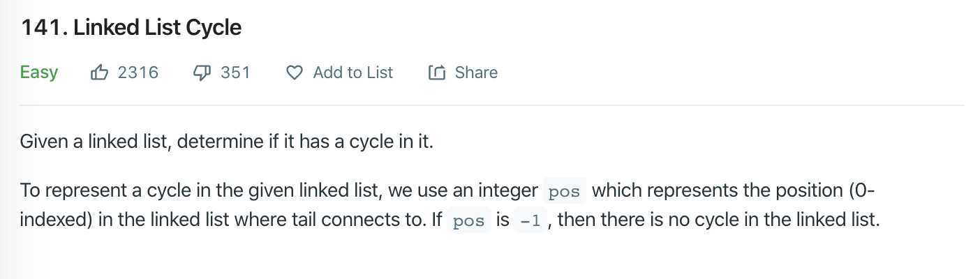Viewport: 980px width, 279px height.
Task: Click the green Easy difficulty label
Action: click(39, 73)
